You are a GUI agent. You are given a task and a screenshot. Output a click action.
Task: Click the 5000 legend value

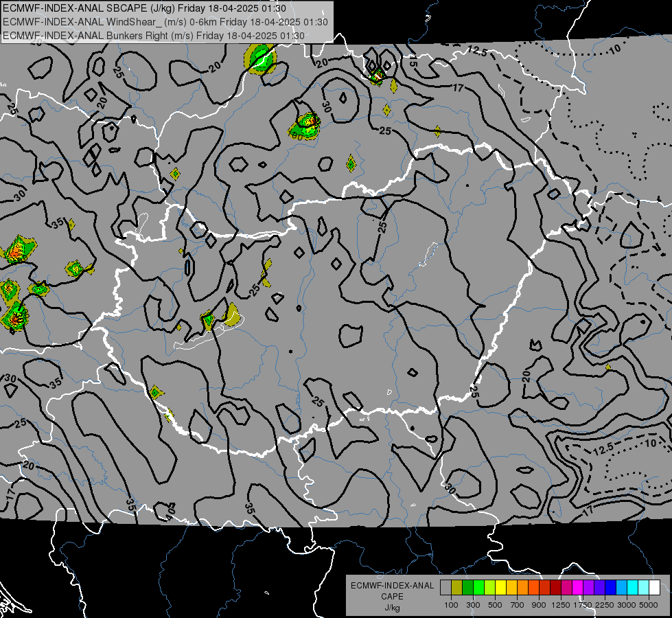[x=649, y=605]
